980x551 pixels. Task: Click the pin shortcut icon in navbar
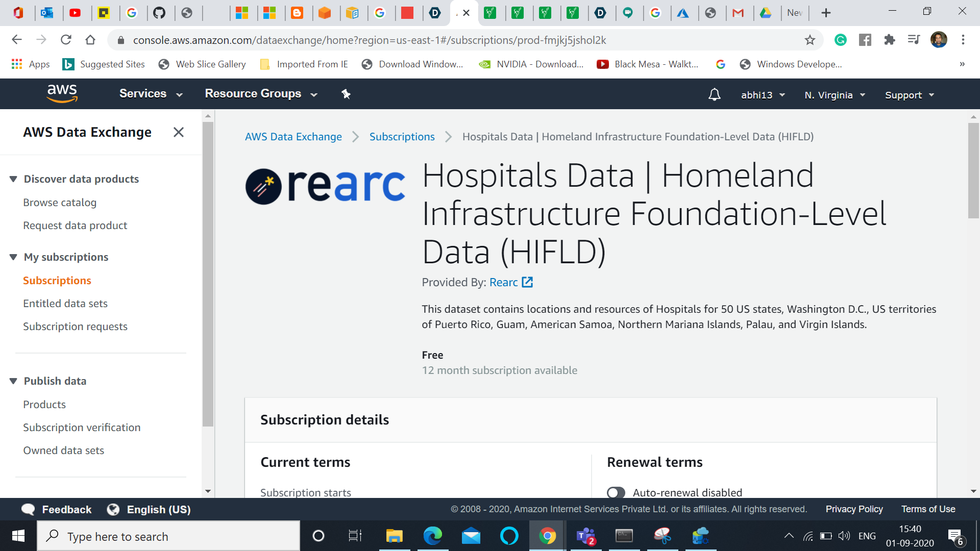[x=346, y=94]
